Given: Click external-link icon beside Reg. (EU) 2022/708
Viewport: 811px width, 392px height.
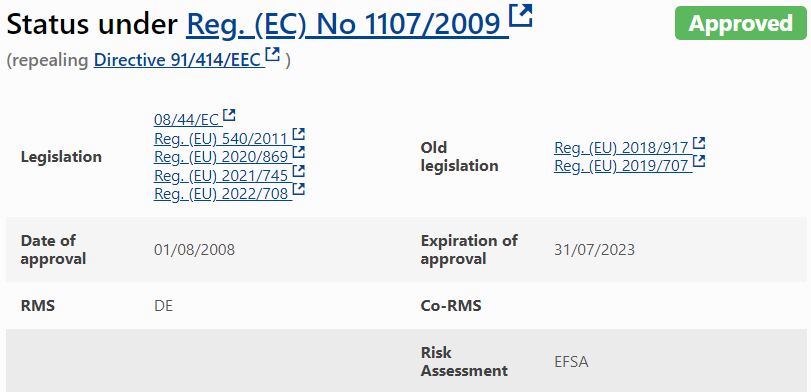Looking at the screenshot, I should [x=298, y=189].
